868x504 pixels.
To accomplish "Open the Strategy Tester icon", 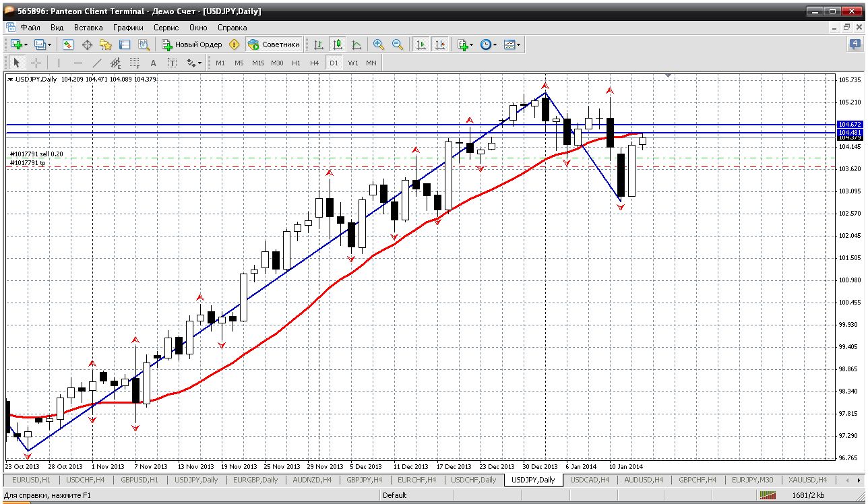I will (x=144, y=44).
